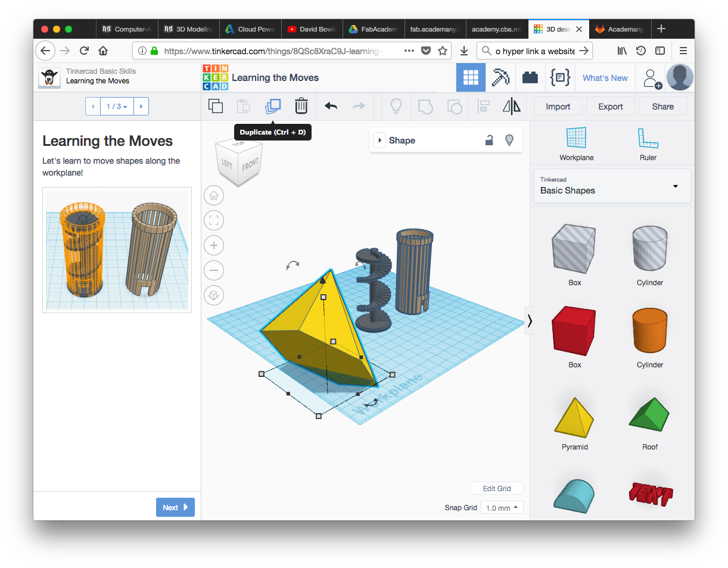Click the Tinkercad logo

click(x=215, y=78)
